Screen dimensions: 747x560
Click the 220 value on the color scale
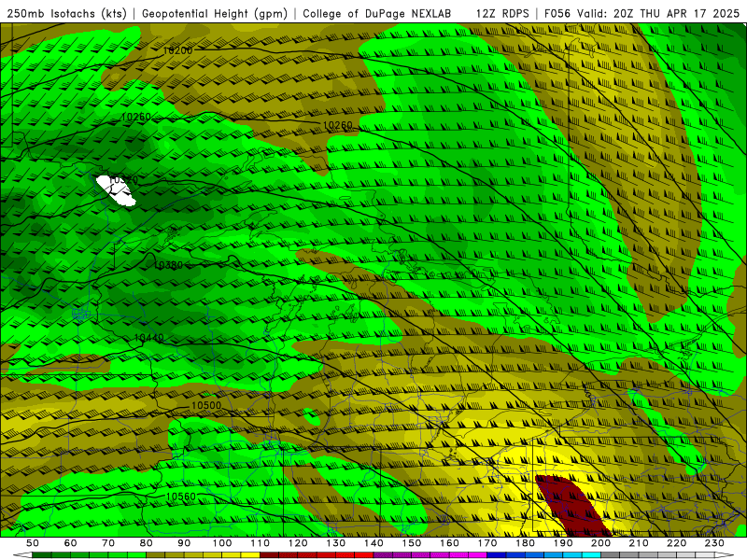coord(676,543)
